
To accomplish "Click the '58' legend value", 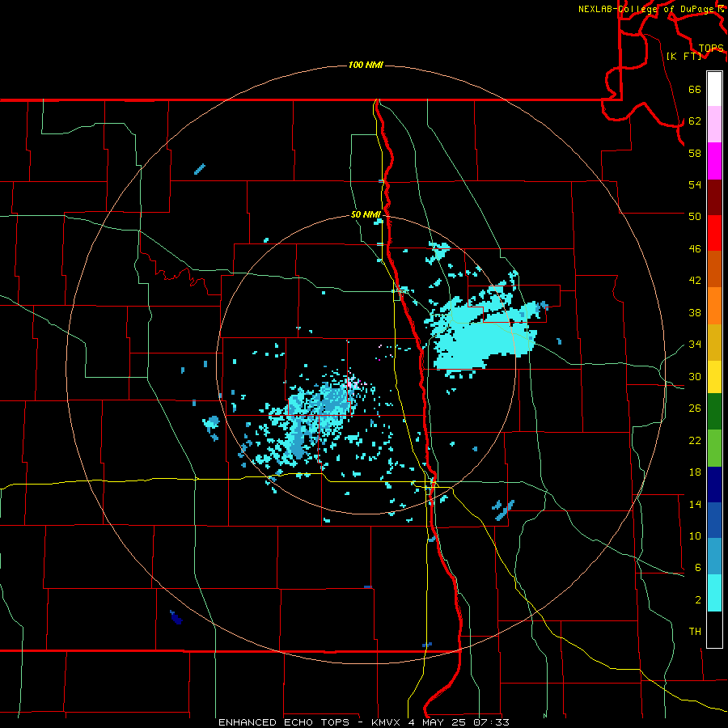I will click(x=695, y=153).
